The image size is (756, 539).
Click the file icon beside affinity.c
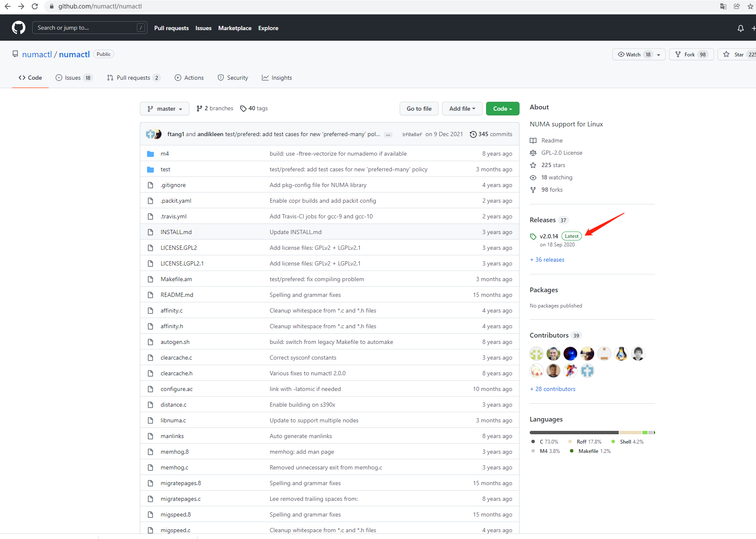150,310
